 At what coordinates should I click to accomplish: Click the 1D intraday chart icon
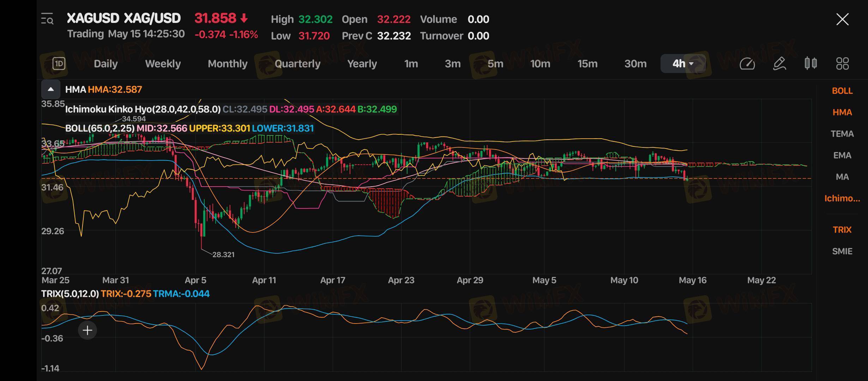(59, 64)
